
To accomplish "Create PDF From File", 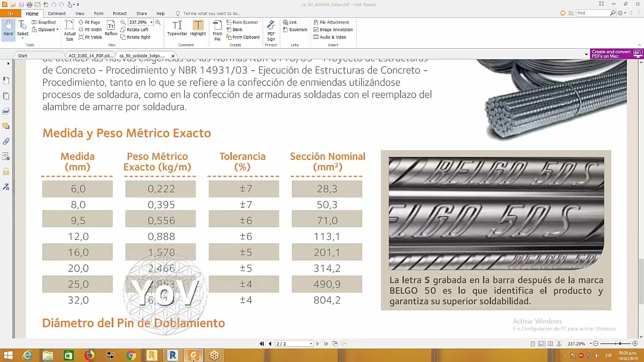I will (217, 30).
